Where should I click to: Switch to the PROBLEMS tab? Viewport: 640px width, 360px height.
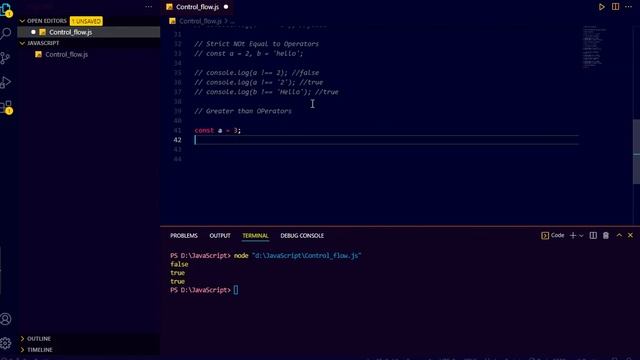tap(184, 236)
